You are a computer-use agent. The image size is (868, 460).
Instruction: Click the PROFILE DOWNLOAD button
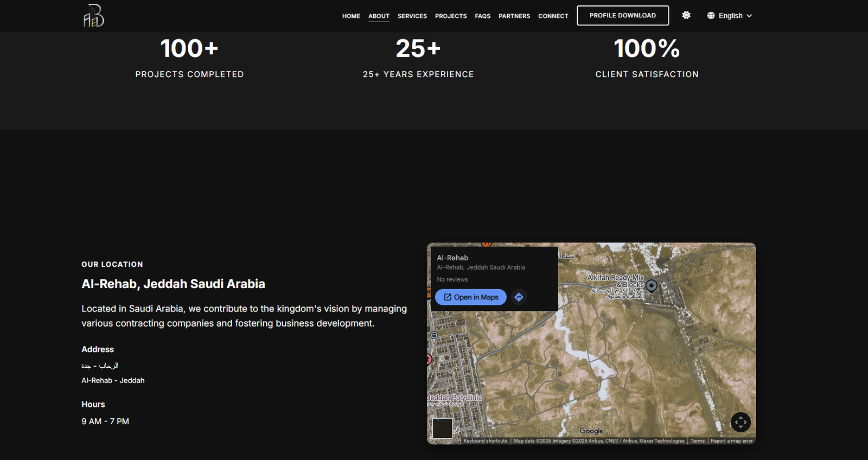623,16
